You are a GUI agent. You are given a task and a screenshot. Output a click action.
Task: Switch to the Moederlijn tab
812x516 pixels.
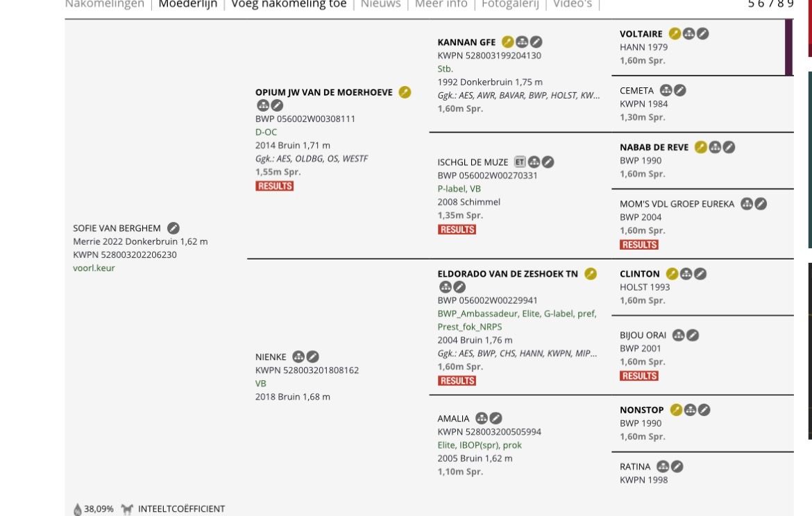187,4
